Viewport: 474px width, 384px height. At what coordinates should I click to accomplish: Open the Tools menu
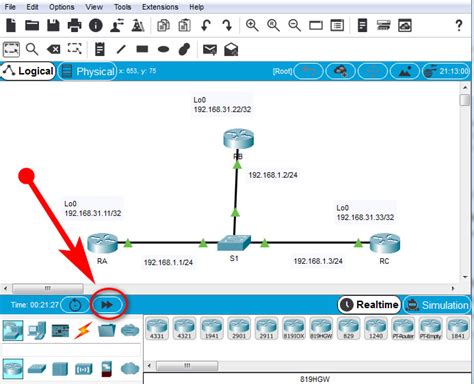[122, 7]
